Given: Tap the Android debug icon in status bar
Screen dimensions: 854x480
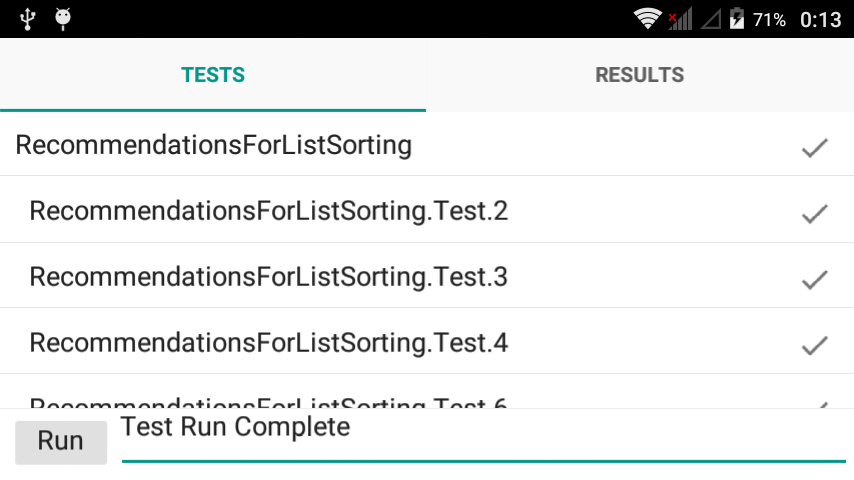Looking at the screenshot, I should click(x=63, y=18).
